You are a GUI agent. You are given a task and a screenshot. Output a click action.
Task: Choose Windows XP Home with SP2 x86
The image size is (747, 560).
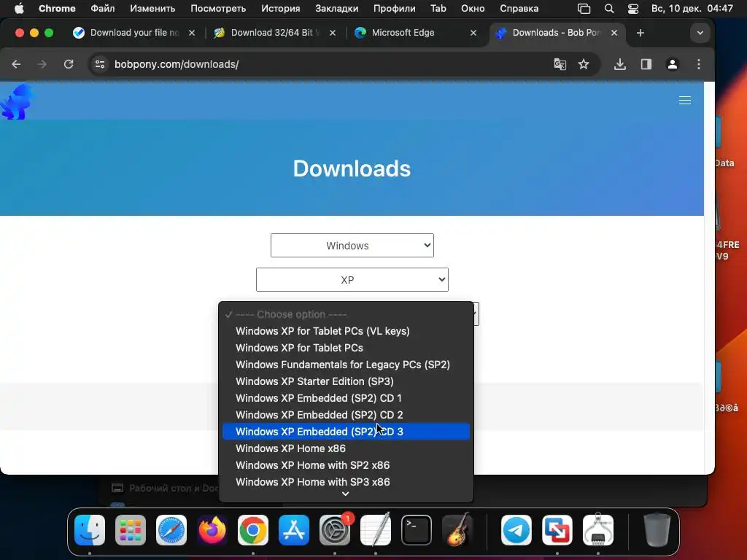point(346,465)
